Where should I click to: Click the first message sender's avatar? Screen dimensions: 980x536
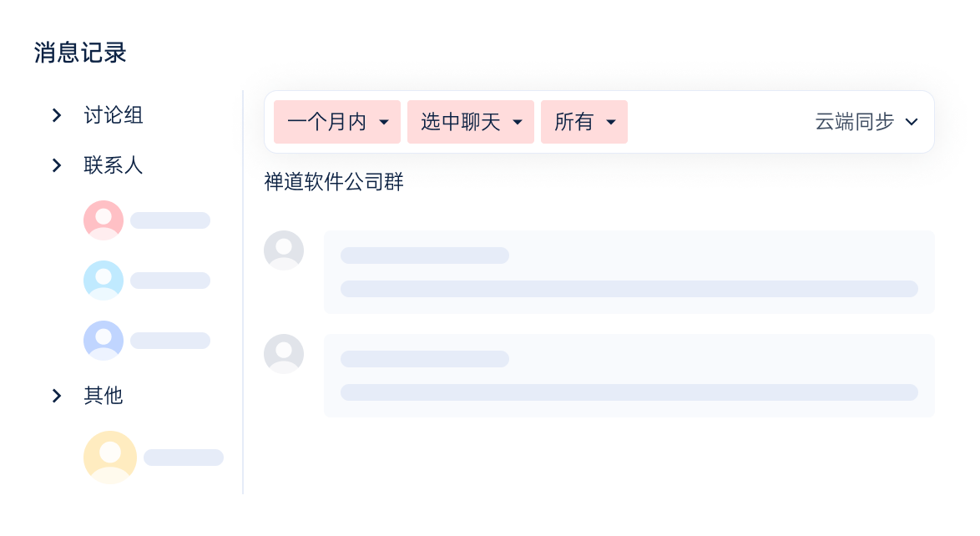coord(284,250)
